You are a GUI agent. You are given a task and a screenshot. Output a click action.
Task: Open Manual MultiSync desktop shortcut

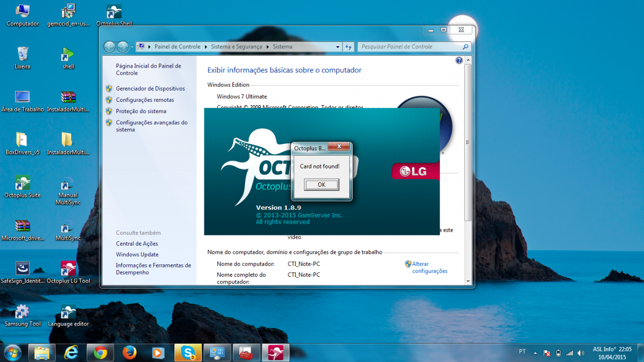68,190
